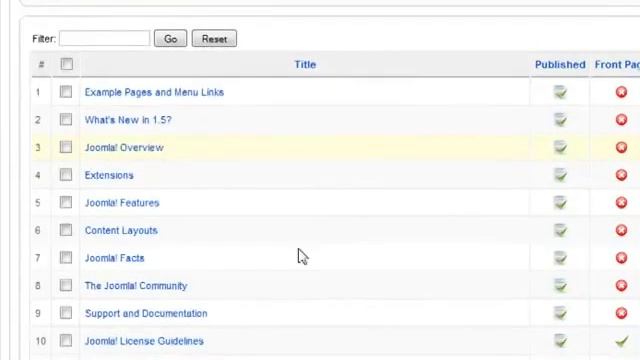Toggle published icon for Joomla! License Guidelines
The width and height of the screenshot is (640, 360).
[560, 340]
